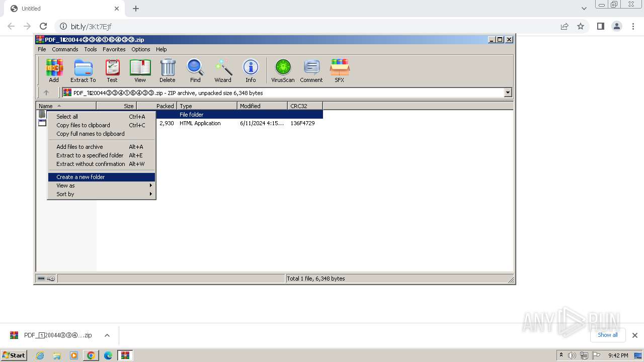
Task: Click the taskbar volume speaker icon
Action: 572,355
